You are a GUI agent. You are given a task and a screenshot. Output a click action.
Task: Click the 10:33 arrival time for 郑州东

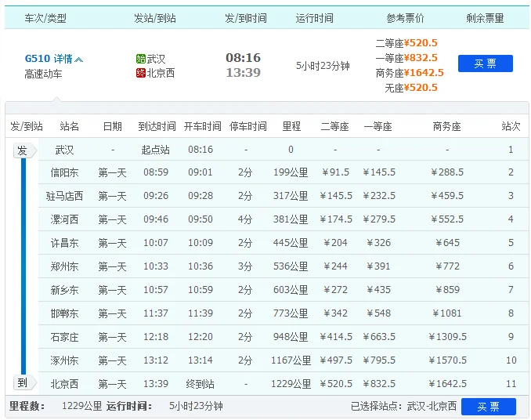tap(156, 266)
